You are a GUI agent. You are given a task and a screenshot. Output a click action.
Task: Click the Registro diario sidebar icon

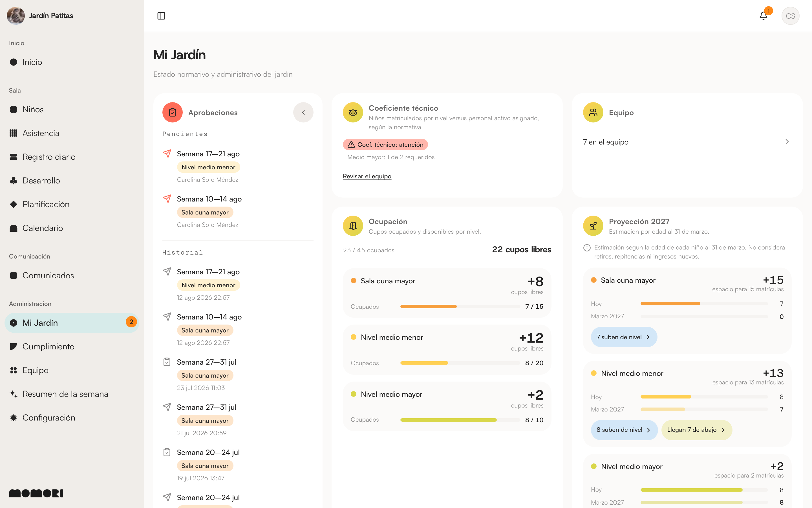[14, 157]
